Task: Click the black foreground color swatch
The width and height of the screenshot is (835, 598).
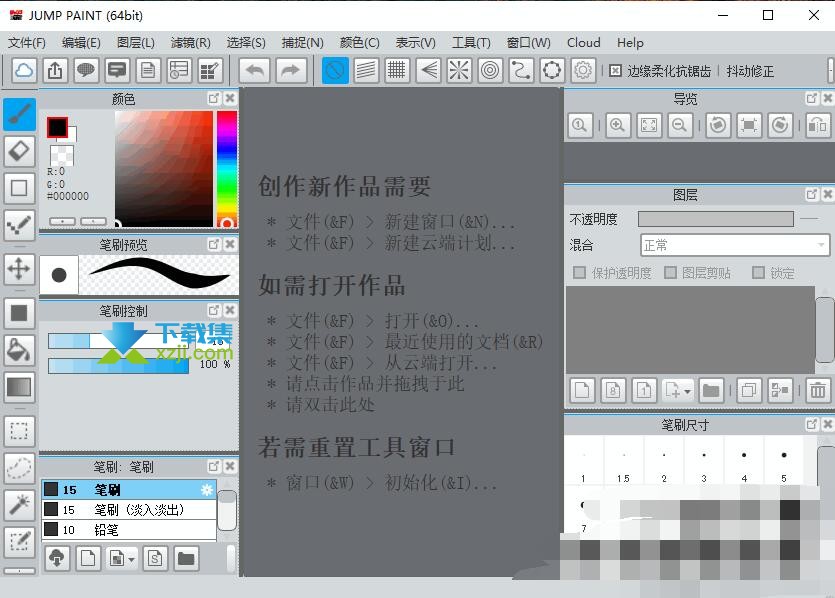Action: (x=57, y=127)
